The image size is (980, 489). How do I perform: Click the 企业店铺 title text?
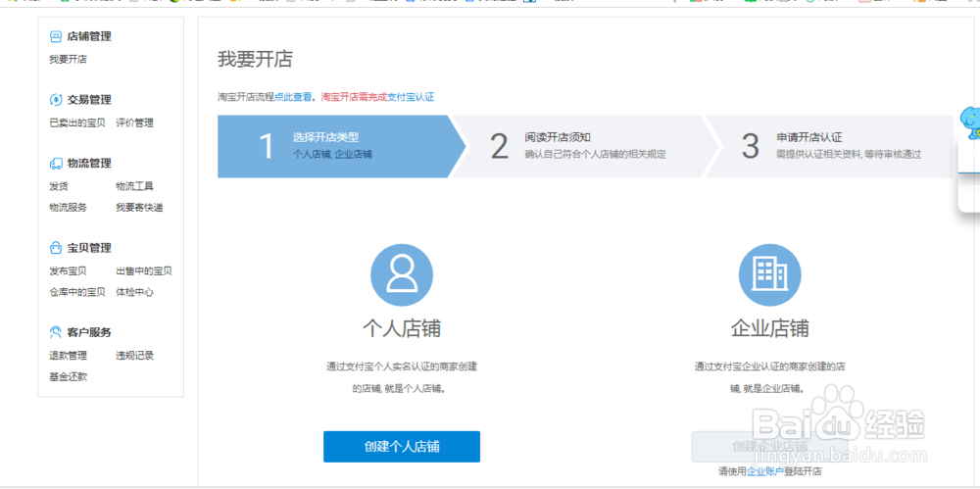tap(770, 329)
